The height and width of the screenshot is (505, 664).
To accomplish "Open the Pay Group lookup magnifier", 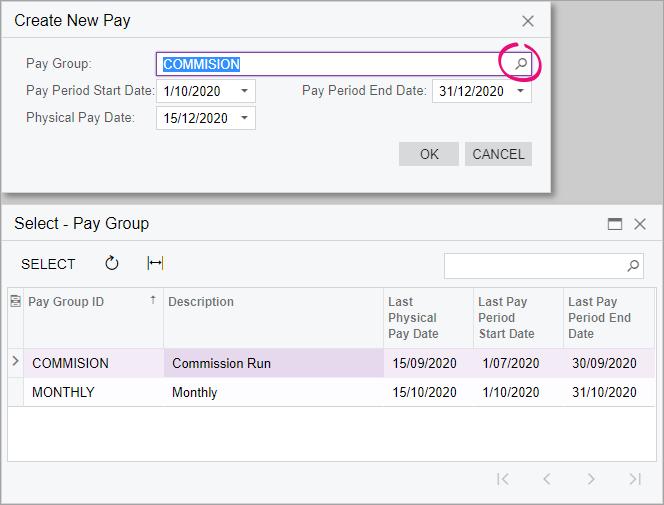I will (x=521, y=64).
